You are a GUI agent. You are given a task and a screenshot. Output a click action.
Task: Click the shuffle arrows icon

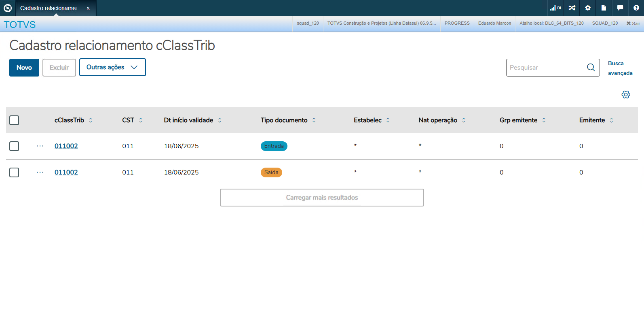click(572, 8)
